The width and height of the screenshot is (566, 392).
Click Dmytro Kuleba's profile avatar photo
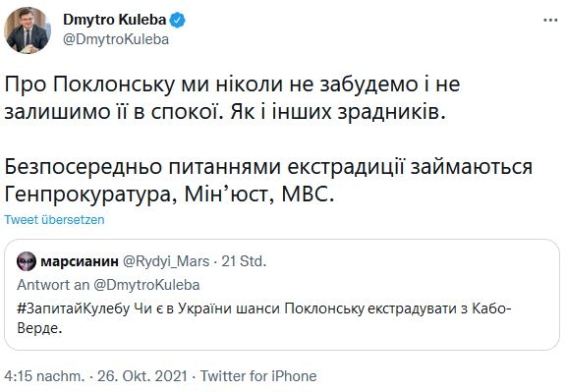[28, 30]
